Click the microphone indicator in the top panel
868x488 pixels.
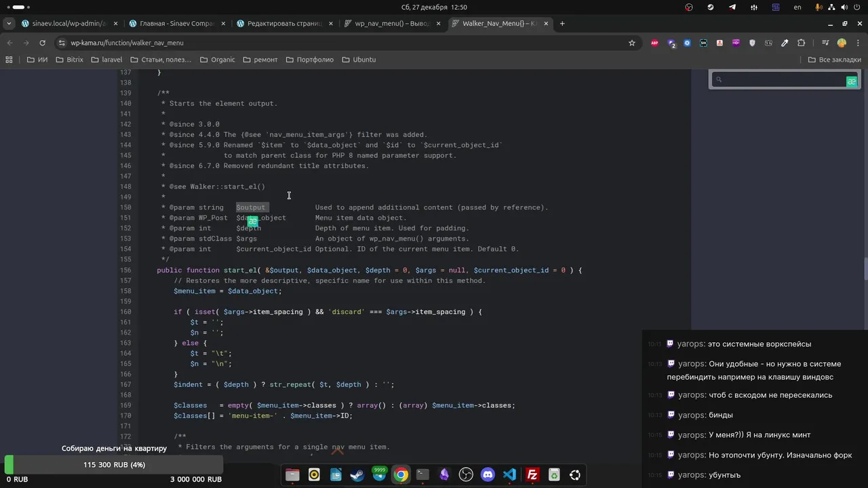(x=819, y=7)
